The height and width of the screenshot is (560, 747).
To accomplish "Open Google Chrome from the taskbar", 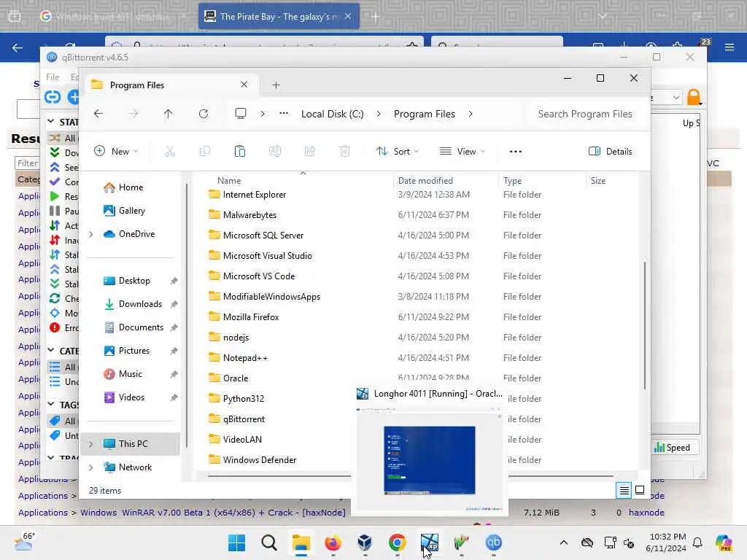I will pyautogui.click(x=397, y=542).
